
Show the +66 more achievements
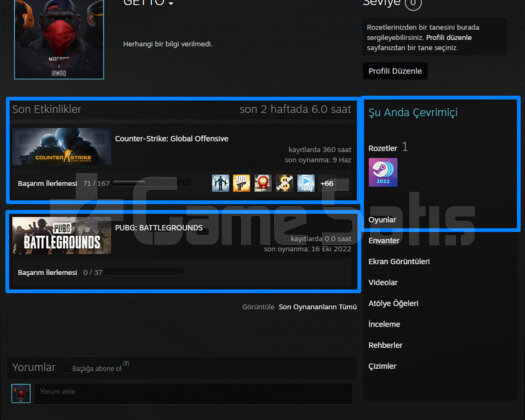[327, 184]
